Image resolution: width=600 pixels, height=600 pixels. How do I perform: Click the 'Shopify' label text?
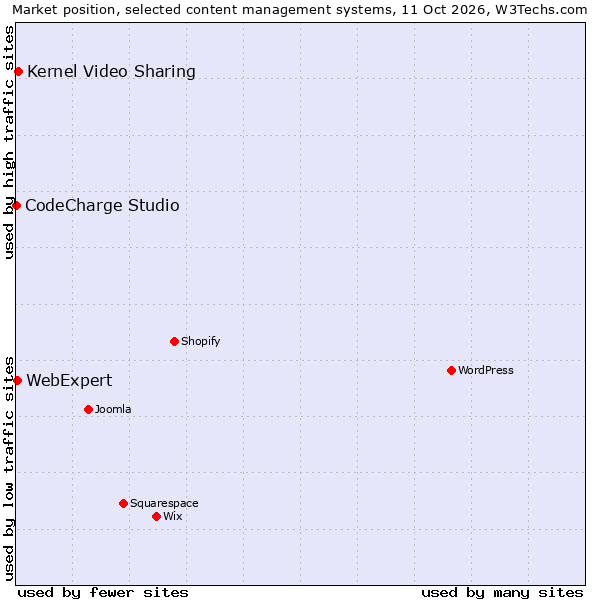tap(201, 341)
